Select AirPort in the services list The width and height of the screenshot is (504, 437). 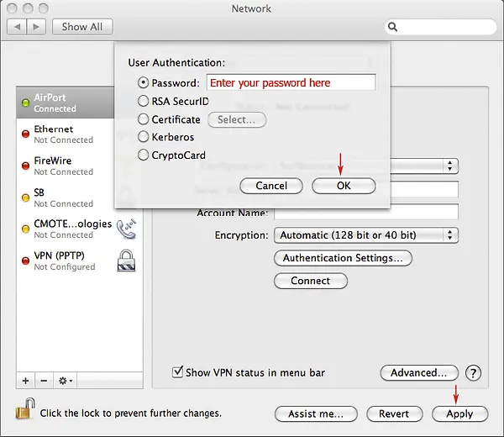[x=66, y=103]
